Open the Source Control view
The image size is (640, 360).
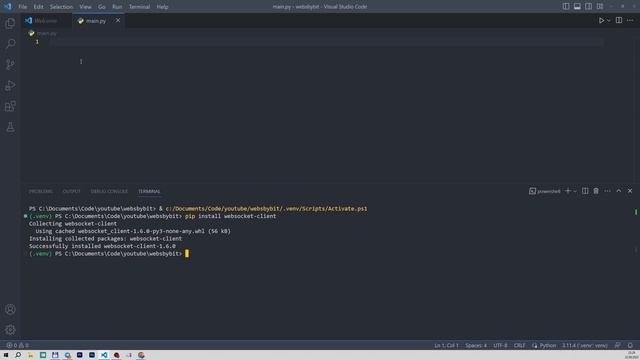tap(10, 64)
